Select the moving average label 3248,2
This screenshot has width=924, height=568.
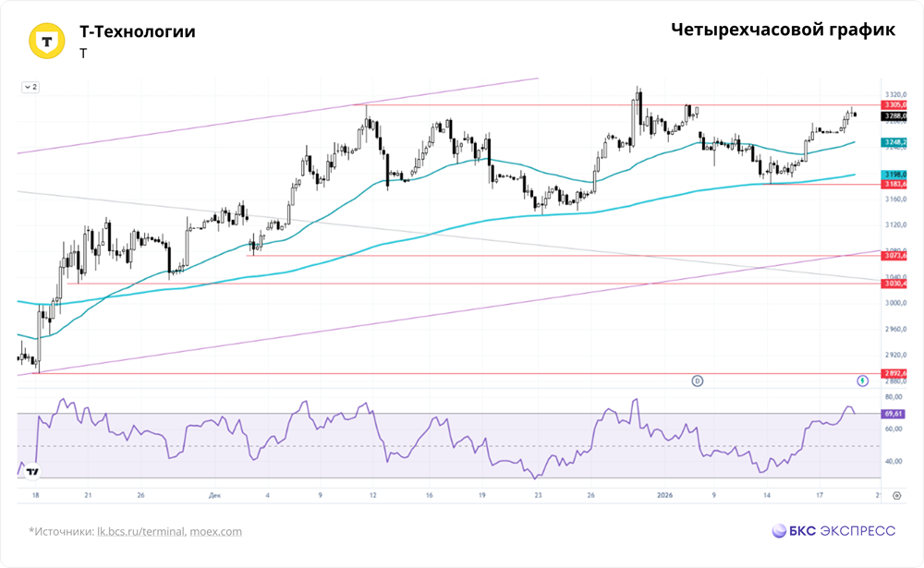click(894, 142)
